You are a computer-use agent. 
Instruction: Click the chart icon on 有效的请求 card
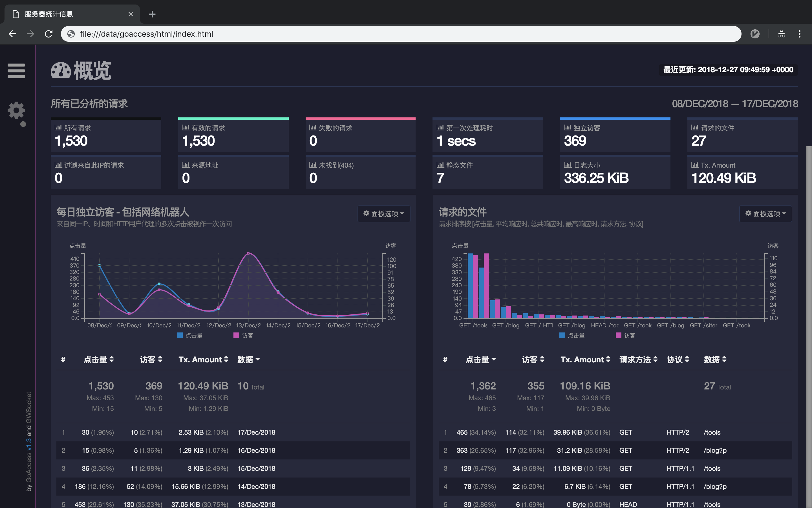(186, 128)
